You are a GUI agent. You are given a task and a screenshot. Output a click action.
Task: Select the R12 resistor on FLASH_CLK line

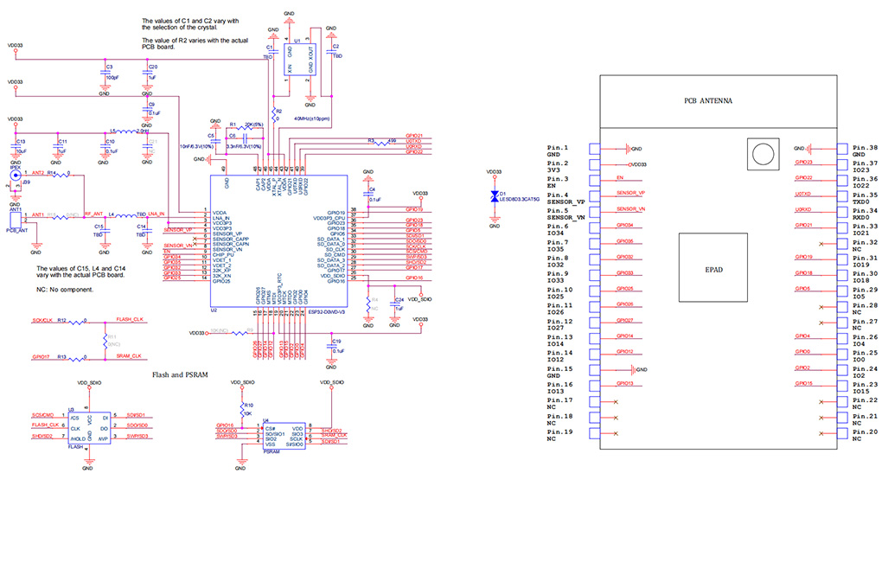[x=75, y=322]
